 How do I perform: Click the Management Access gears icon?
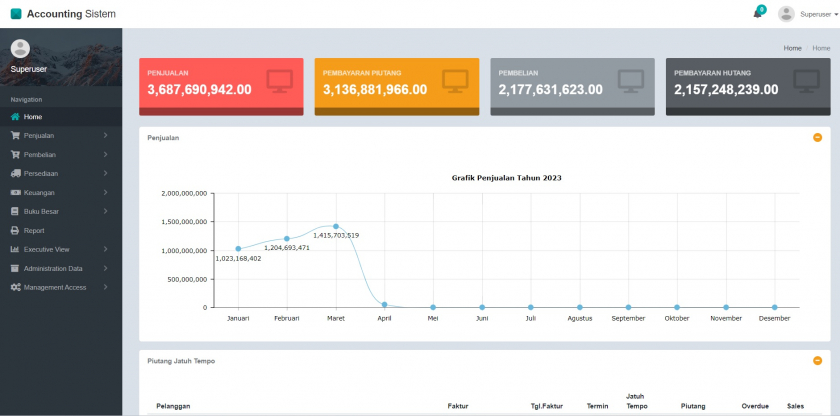click(15, 288)
